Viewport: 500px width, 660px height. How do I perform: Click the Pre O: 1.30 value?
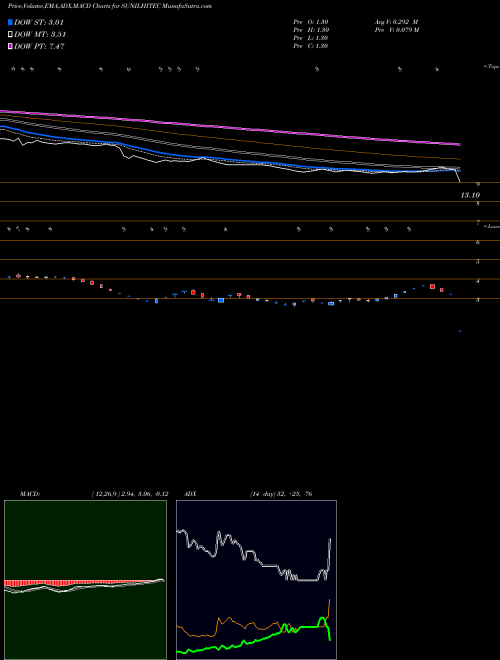pos(311,22)
